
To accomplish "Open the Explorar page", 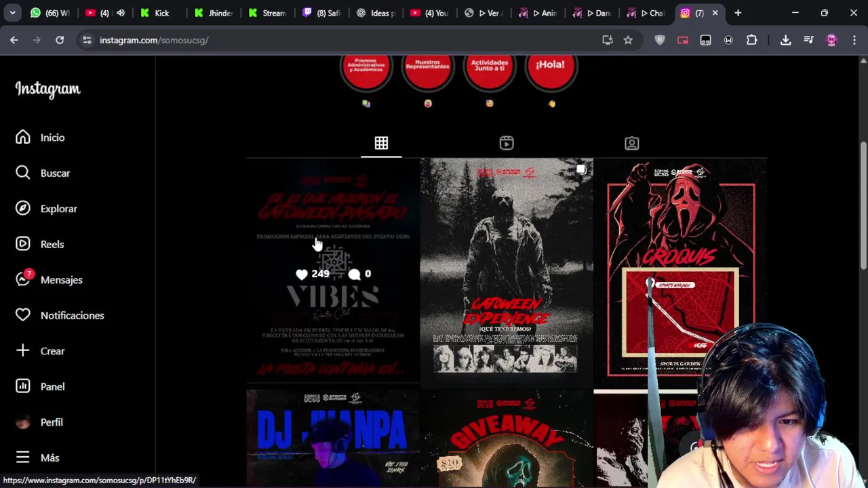I will 46,209.
